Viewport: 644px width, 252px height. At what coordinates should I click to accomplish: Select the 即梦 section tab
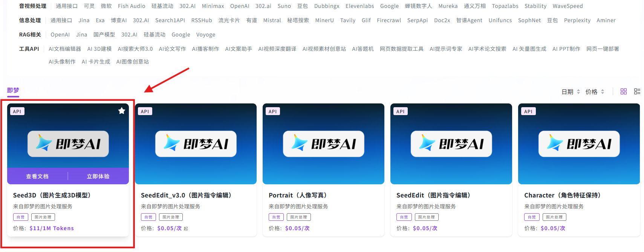13,90
